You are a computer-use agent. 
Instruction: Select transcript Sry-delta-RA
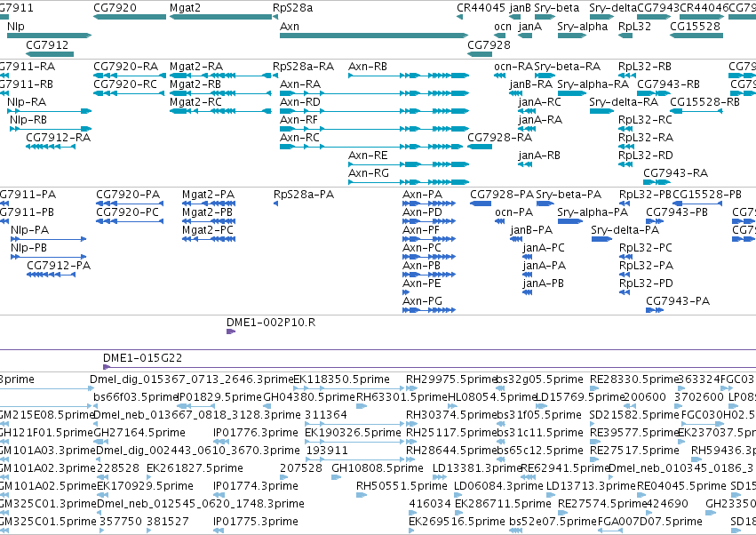(624, 102)
